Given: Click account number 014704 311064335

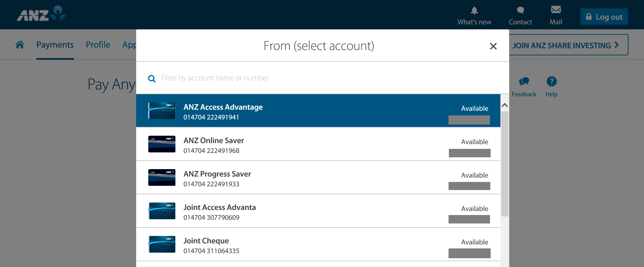Looking at the screenshot, I should pyautogui.click(x=211, y=251).
